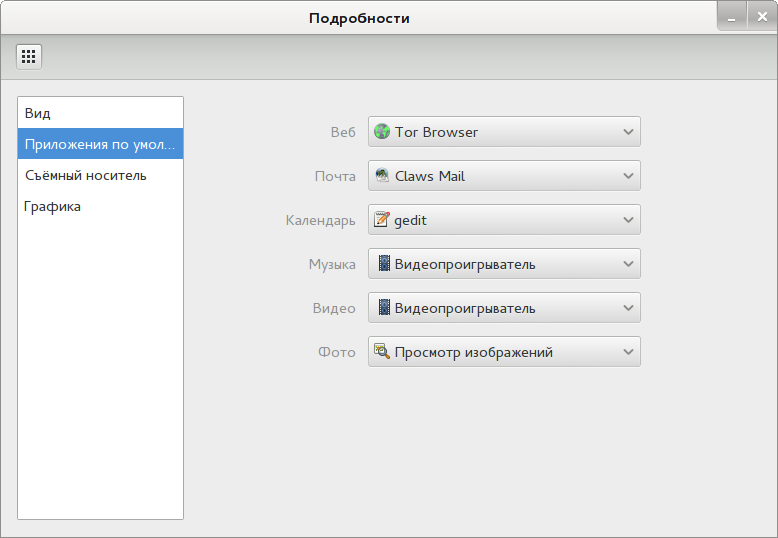778x538 pixels.
Task: Click the Просмотр изображений text
Action: 474,352
